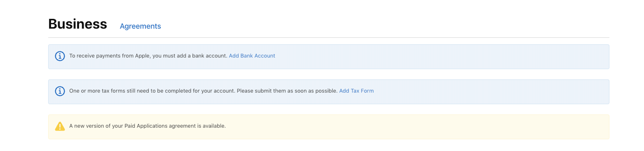This screenshot has height=151, width=644.
Task: Click the info icon beside the tax forms notice
Action: click(x=60, y=91)
